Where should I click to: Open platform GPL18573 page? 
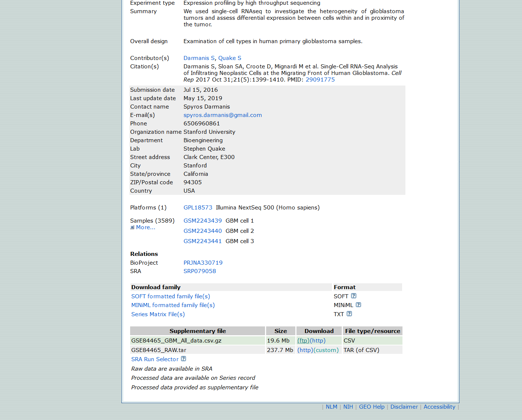[198, 208]
